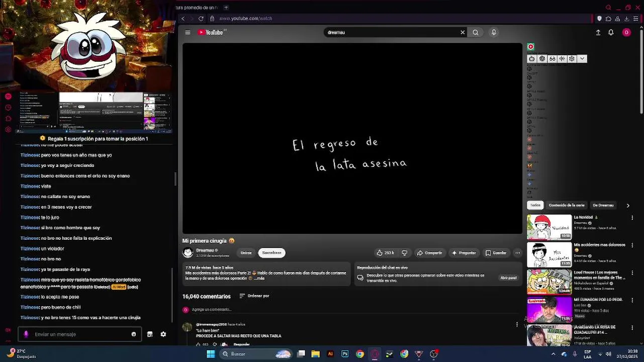Screen dimensions: 644x362
Task: Like the video with 253 k likes
Action: 385,253
